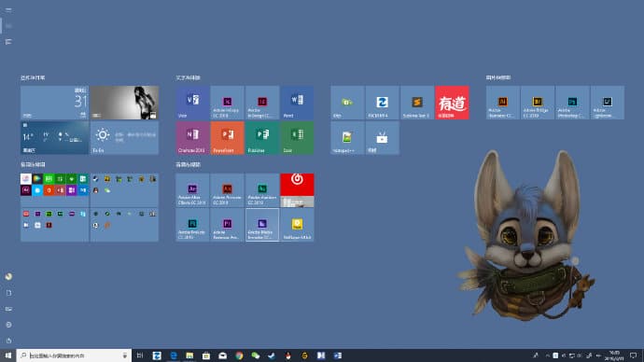The height and width of the screenshot is (362, 644).
Task: Open Word from the taskbar
Action: coord(338,355)
